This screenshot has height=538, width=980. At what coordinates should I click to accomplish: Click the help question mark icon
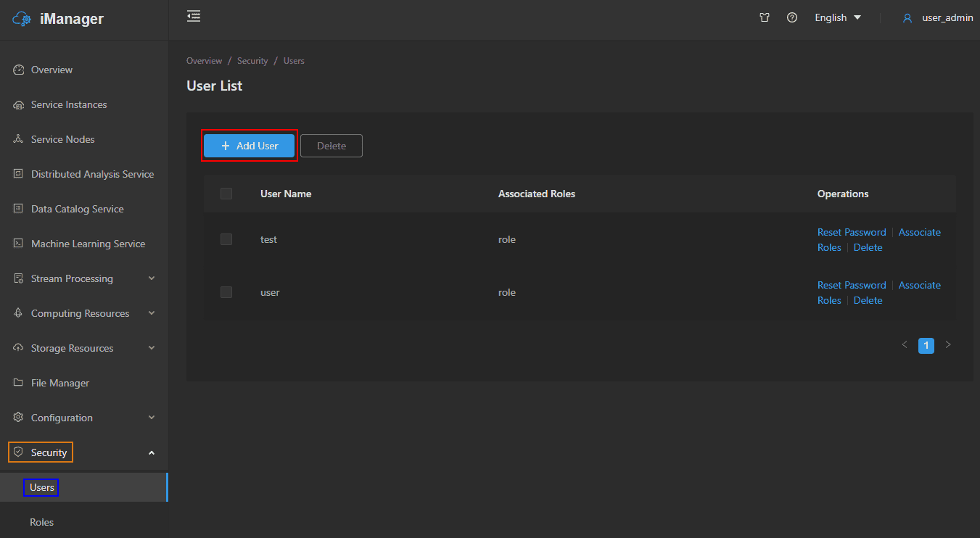[x=792, y=17]
